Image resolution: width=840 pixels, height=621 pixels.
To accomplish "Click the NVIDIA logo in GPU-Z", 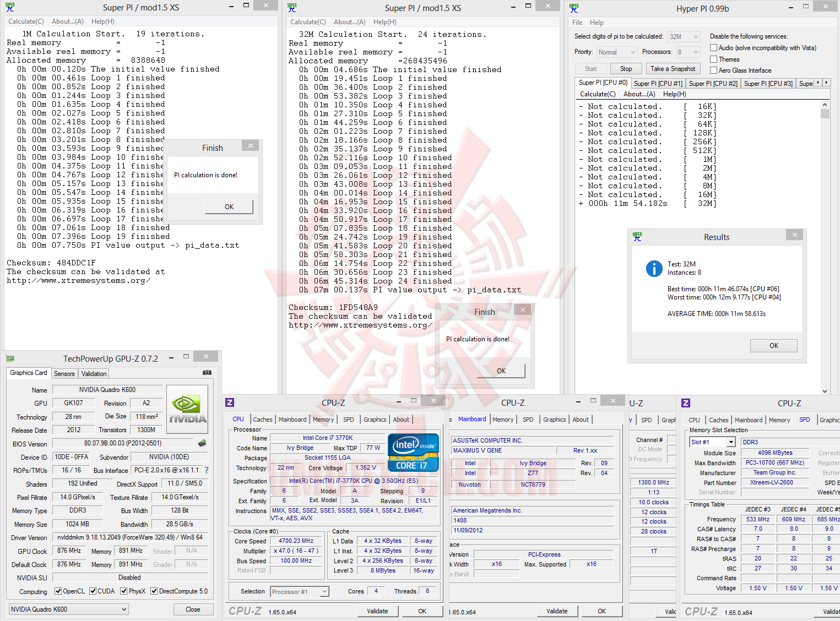I will click(x=187, y=409).
